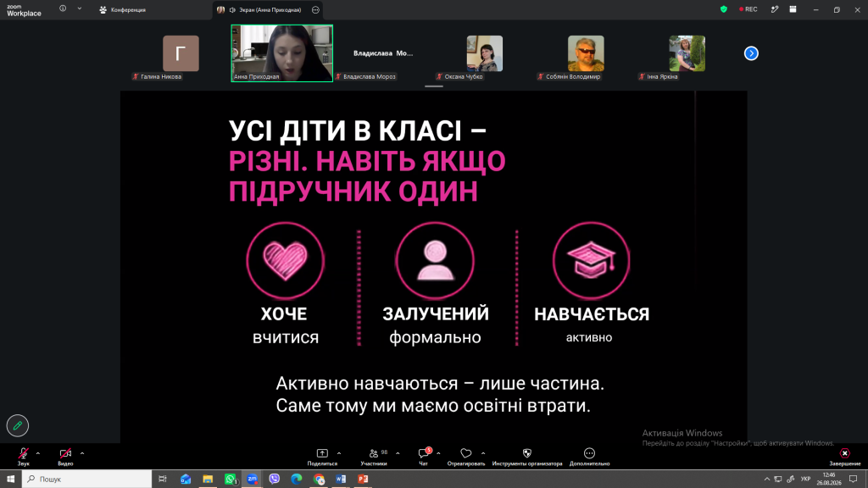Image resolution: width=868 pixels, height=488 pixels.
Task: Open video options arrow next to Видео
Action: (82, 454)
